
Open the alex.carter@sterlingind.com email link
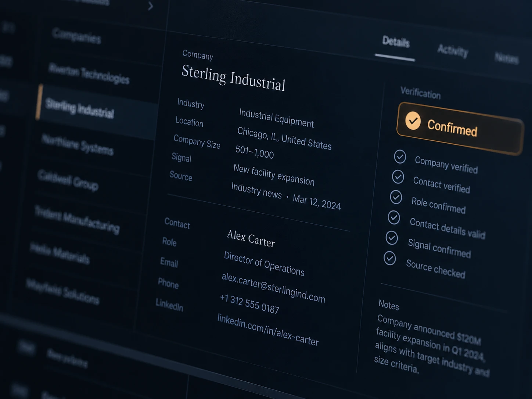click(x=273, y=288)
